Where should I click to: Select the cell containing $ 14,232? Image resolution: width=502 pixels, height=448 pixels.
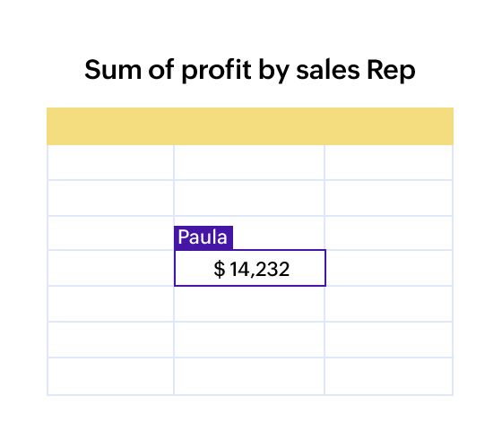[x=250, y=268]
